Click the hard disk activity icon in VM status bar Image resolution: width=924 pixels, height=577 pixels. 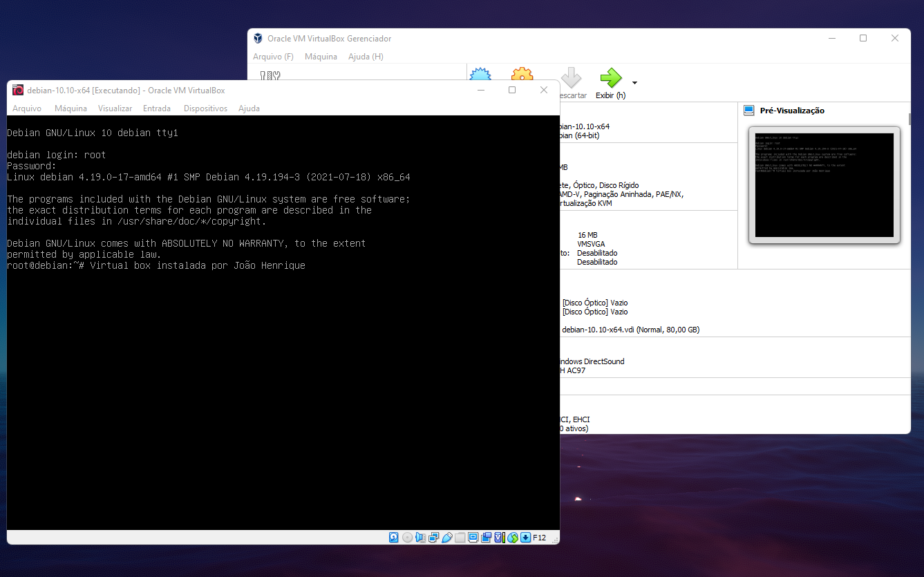[393, 537]
